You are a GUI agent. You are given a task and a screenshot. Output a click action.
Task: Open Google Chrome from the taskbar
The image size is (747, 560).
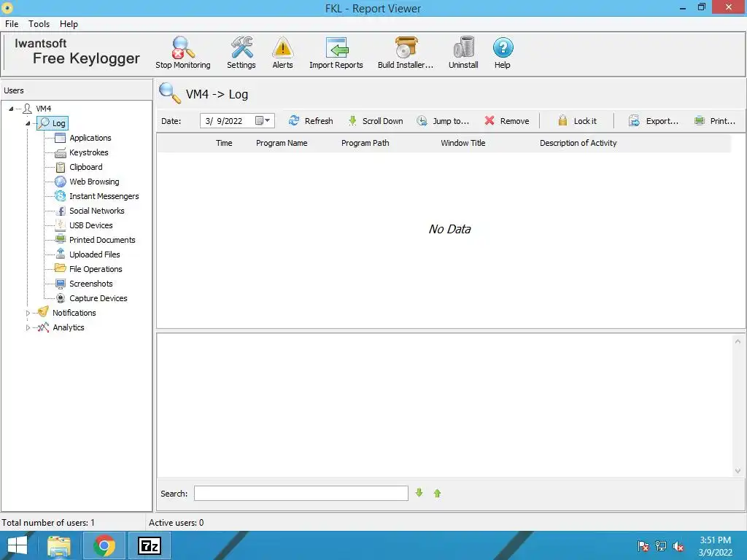(x=104, y=545)
